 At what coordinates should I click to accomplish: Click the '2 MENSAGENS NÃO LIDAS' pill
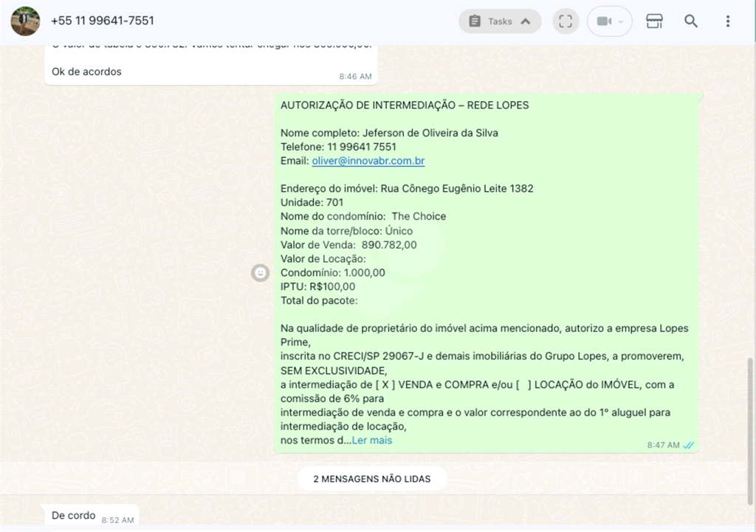pyautogui.click(x=371, y=479)
